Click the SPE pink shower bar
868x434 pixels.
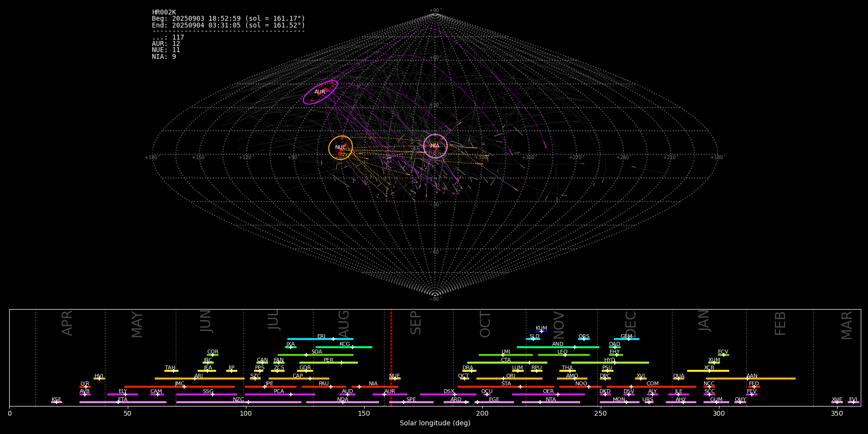coord(411,402)
